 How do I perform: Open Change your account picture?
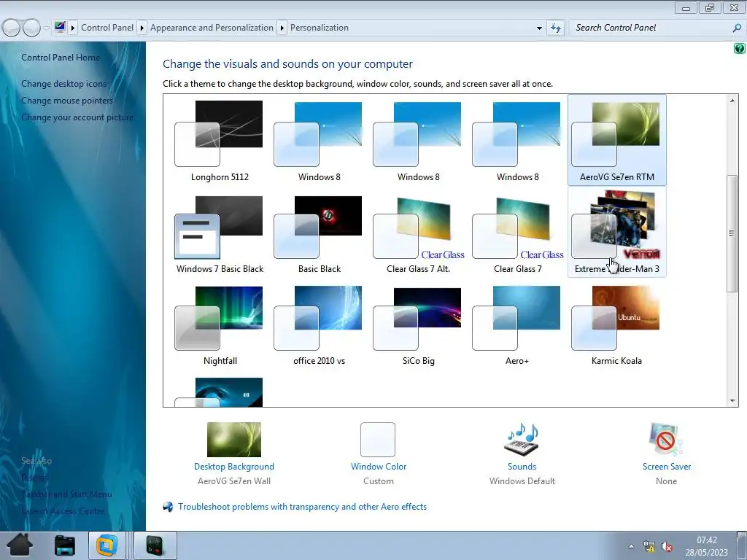[77, 117]
